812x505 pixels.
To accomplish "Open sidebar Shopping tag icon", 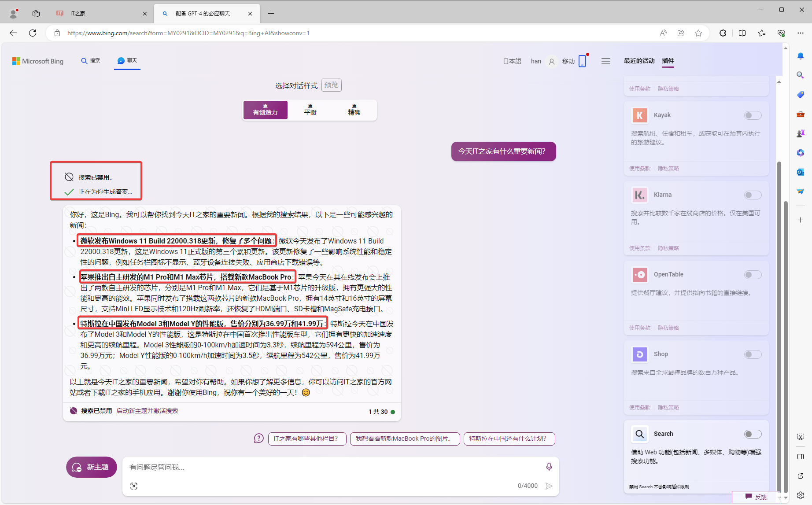I will point(801,95).
